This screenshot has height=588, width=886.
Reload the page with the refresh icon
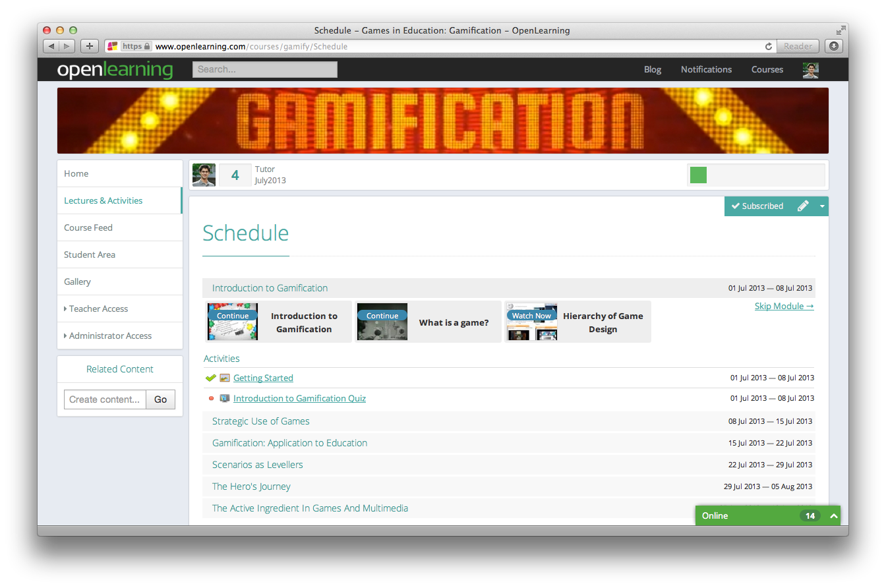coord(769,46)
